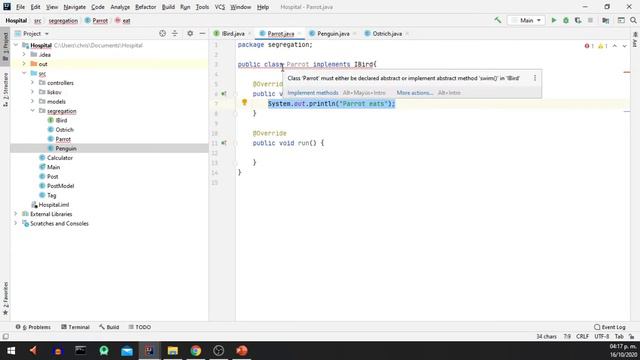Screen dimensions: 640x360
Task: Open Mail app on taskbar
Action: coord(127,351)
